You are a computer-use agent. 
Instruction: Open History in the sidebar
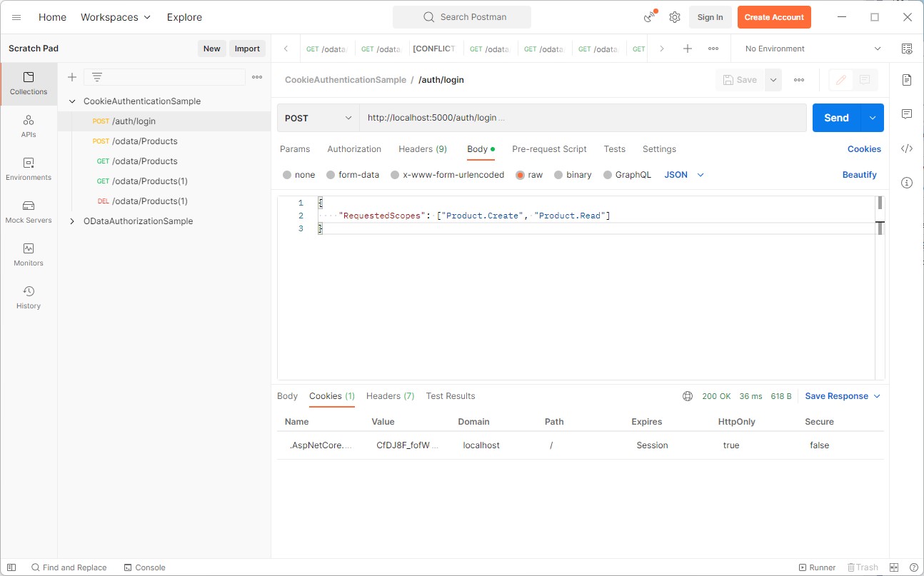point(29,298)
